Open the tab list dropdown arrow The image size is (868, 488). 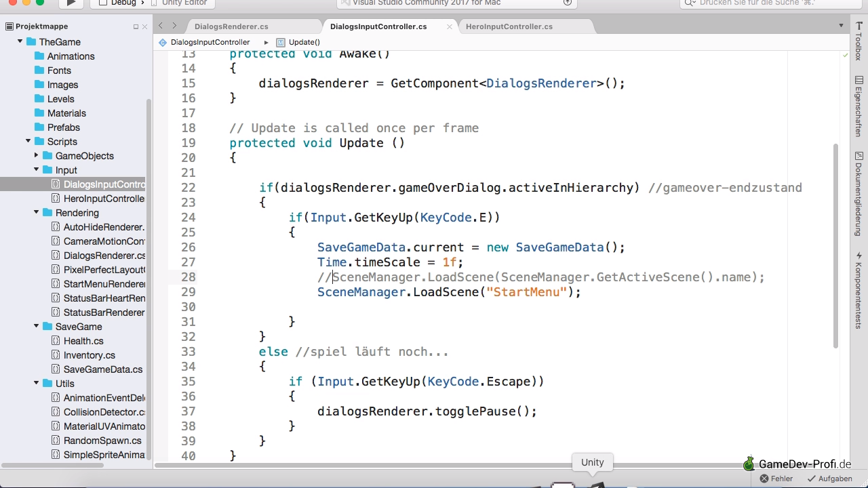coord(841,26)
